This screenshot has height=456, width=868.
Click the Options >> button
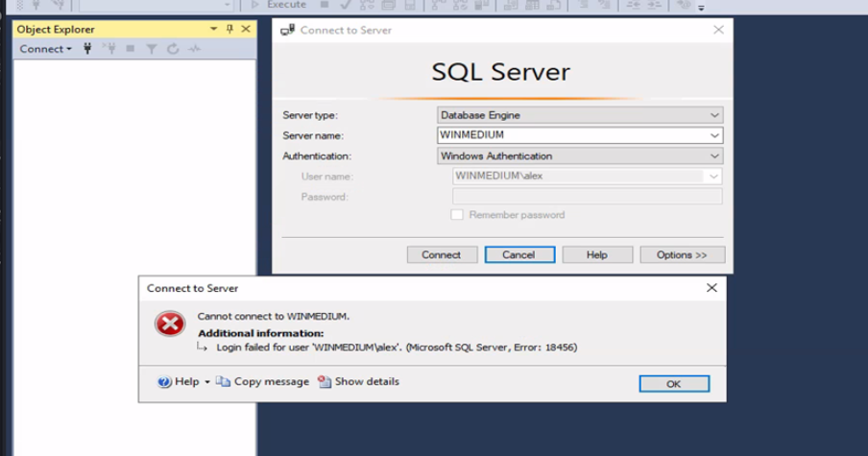[x=682, y=254]
